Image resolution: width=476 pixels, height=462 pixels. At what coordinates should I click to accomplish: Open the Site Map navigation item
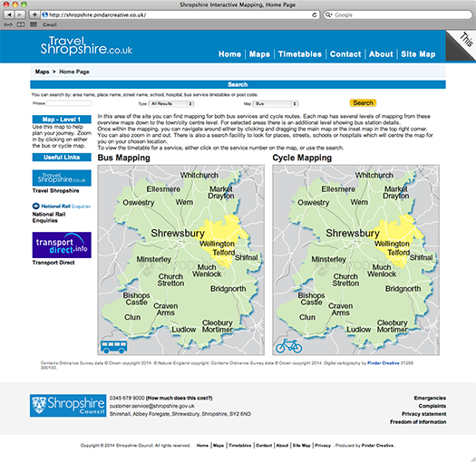(418, 54)
